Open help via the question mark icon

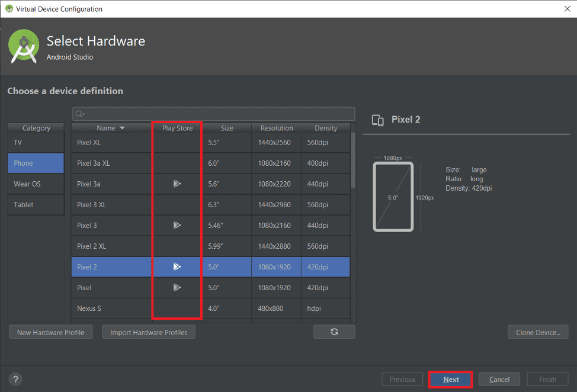pyautogui.click(x=15, y=379)
